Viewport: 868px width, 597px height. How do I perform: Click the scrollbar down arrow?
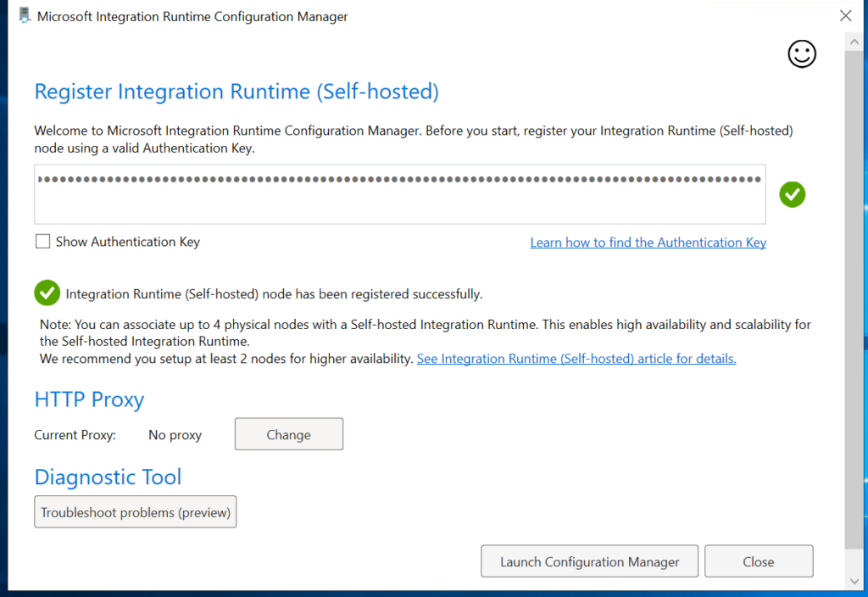853,580
